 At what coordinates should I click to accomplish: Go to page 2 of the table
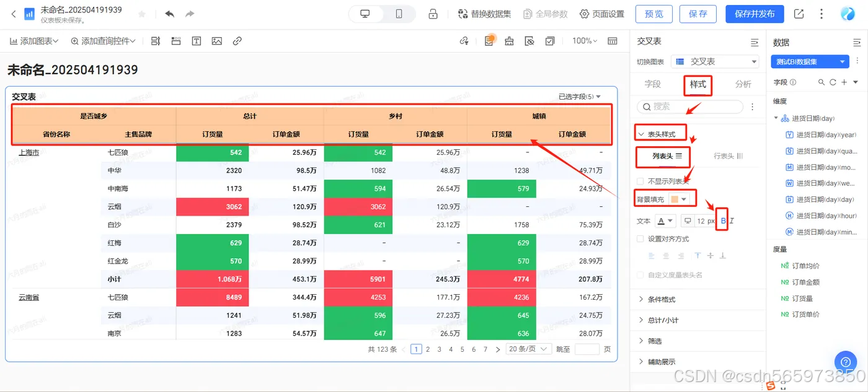(428, 349)
